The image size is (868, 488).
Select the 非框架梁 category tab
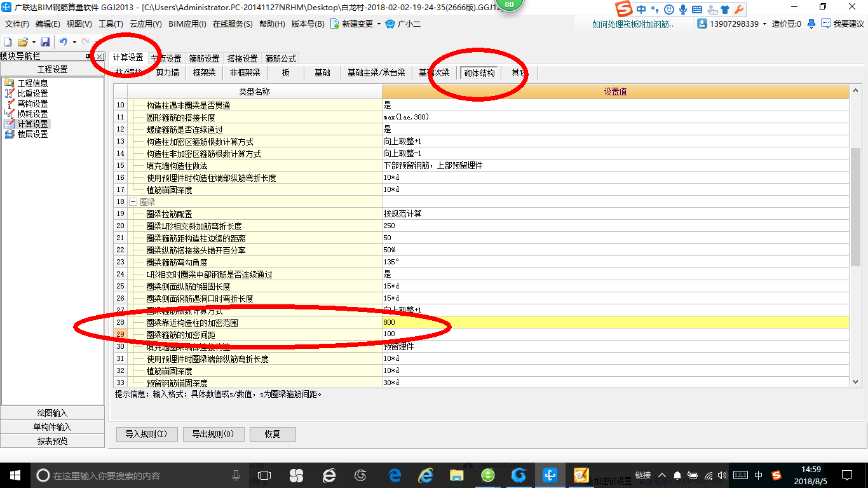pyautogui.click(x=245, y=73)
